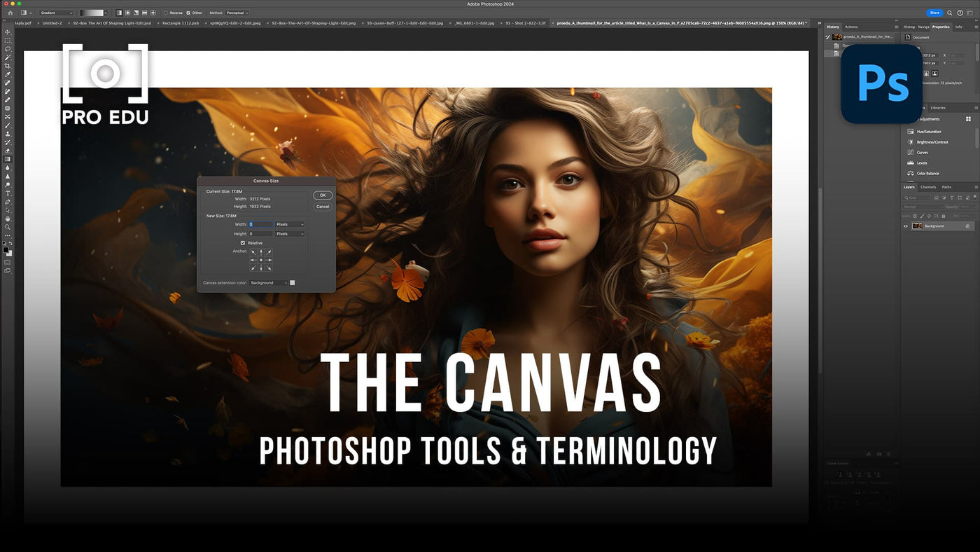Uncheck the Relative checkbox

243,243
